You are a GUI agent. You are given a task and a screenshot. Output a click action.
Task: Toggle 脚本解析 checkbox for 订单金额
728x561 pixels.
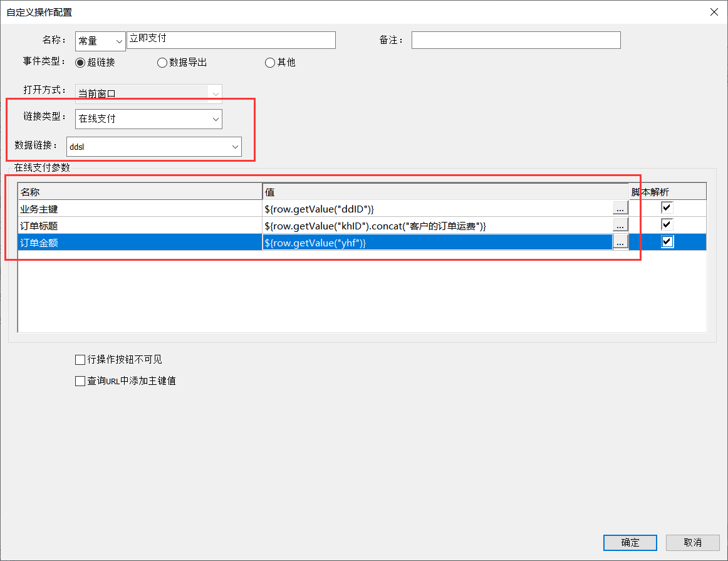[667, 242]
